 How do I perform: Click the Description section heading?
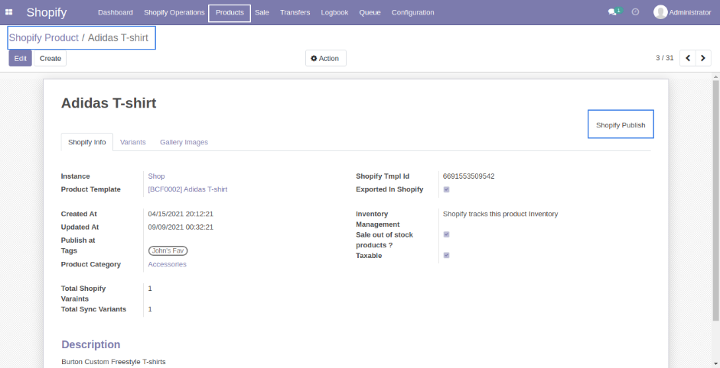click(x=91, y=345)
